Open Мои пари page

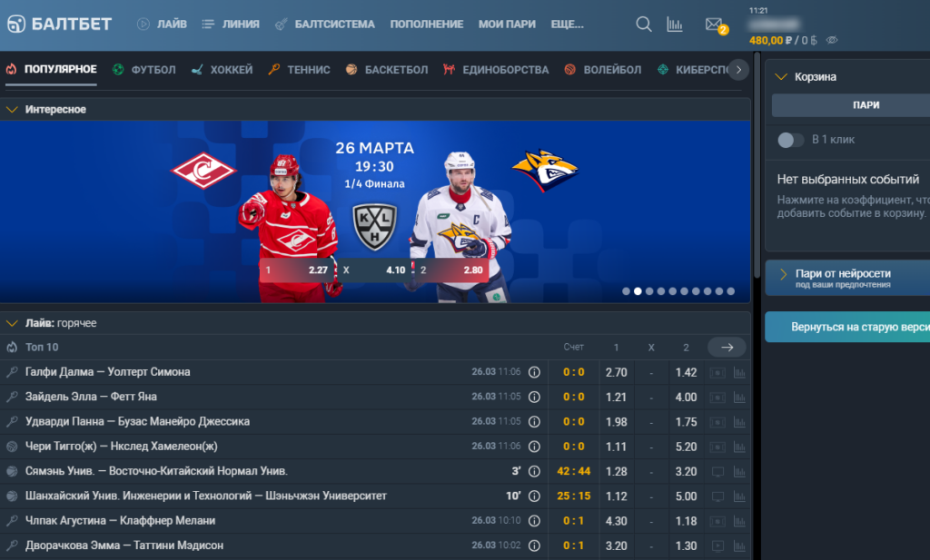[x=507, y=25]
